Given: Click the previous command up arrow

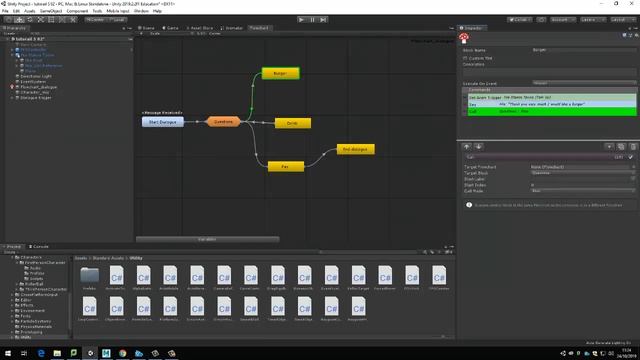Looking at the screenshot, I should point(467,147).
